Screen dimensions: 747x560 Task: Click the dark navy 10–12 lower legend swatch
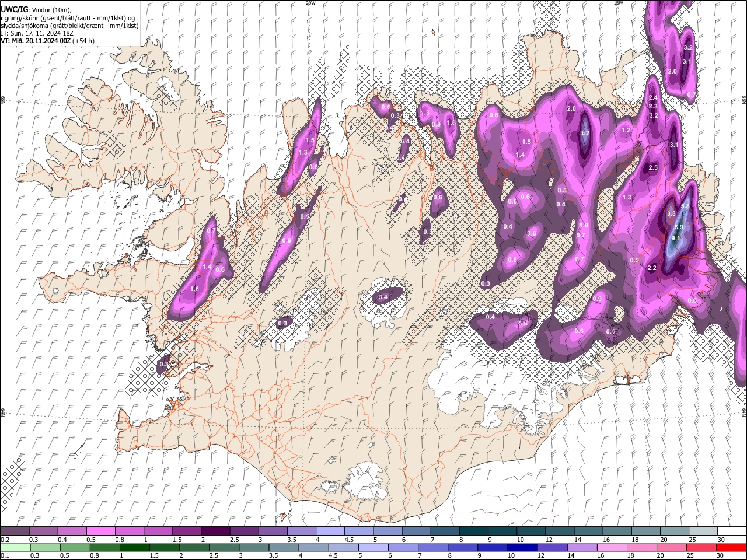522,547
